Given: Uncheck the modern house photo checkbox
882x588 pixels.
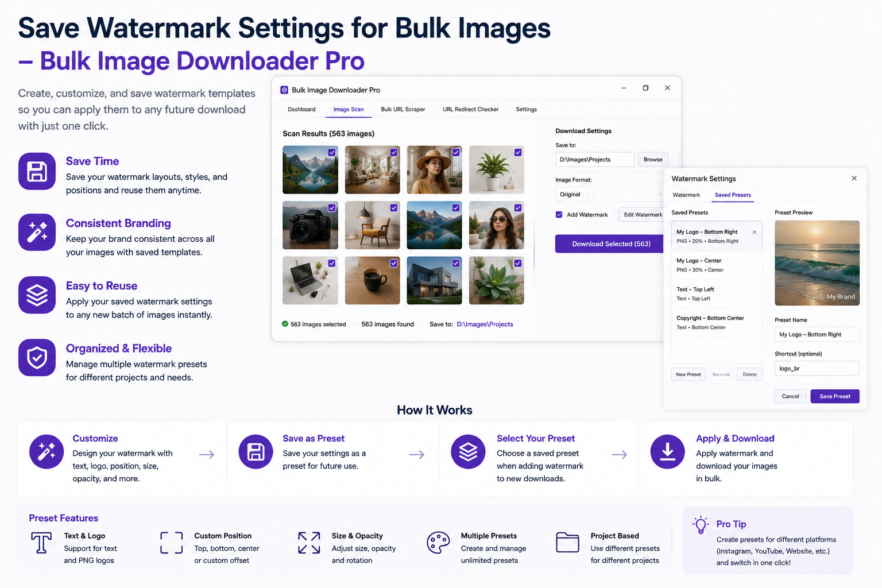Looking at the screenshot, I should tap(456, 263).
